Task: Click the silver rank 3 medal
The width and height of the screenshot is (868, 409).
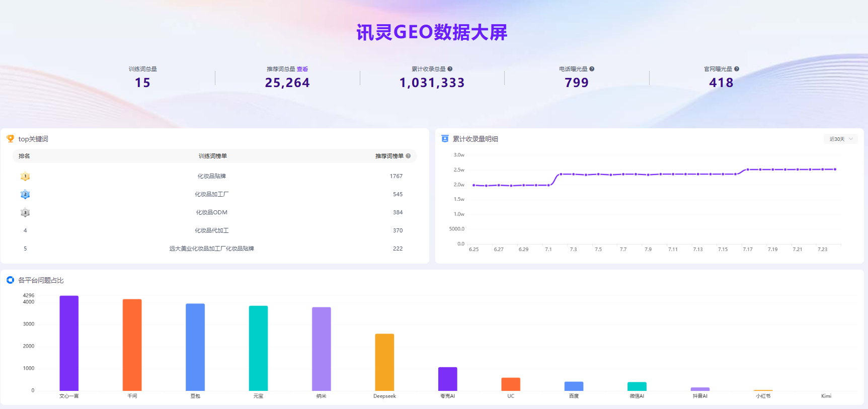Action: click(25, 212)
